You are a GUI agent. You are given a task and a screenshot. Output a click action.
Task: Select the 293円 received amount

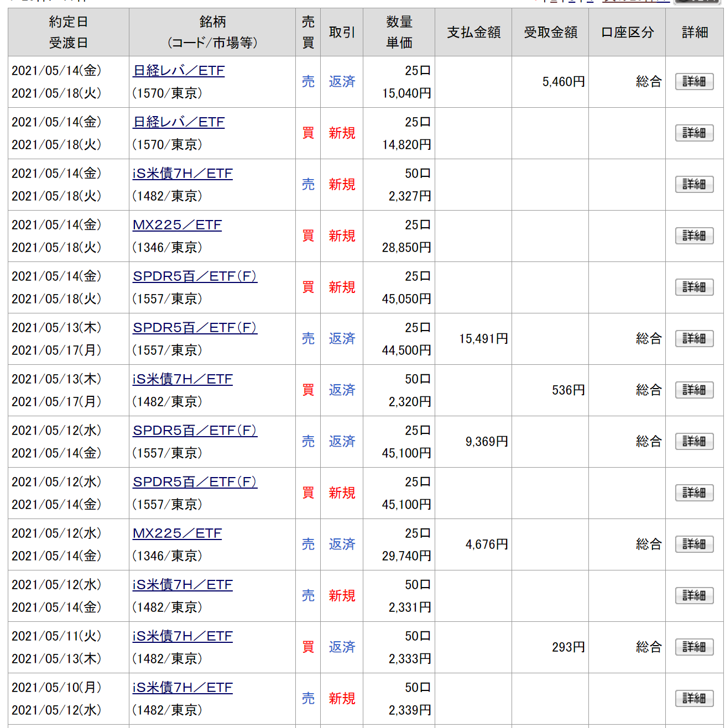(568, 647)
